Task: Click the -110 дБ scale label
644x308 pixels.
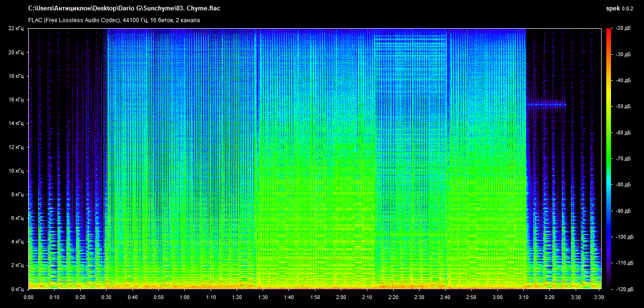Action: tap(624, 262)
